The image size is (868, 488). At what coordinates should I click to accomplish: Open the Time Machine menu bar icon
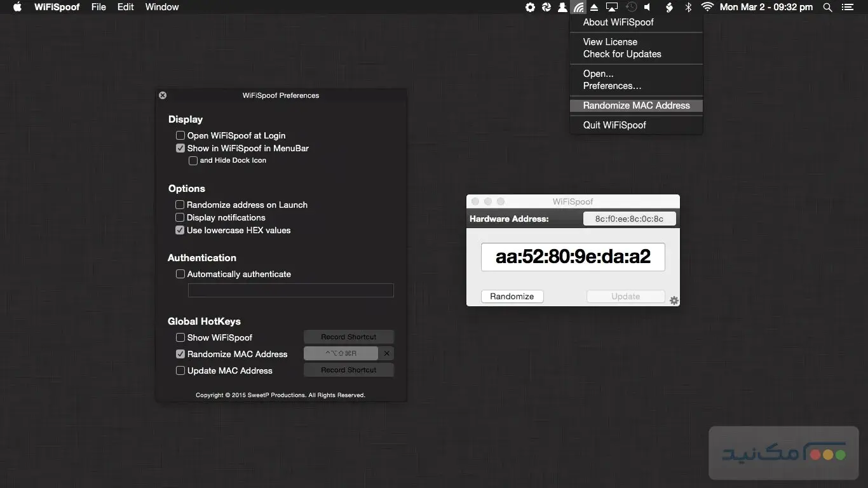[x=630, y=7]
